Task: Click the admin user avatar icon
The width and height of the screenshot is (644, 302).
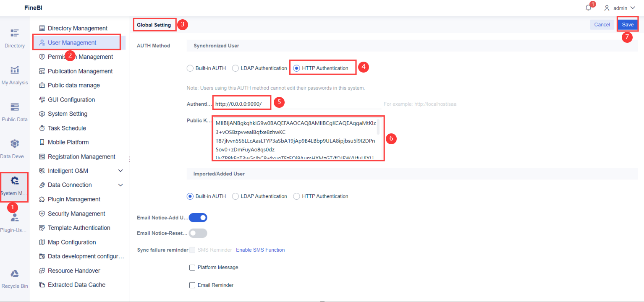Action: pos(607,8)
